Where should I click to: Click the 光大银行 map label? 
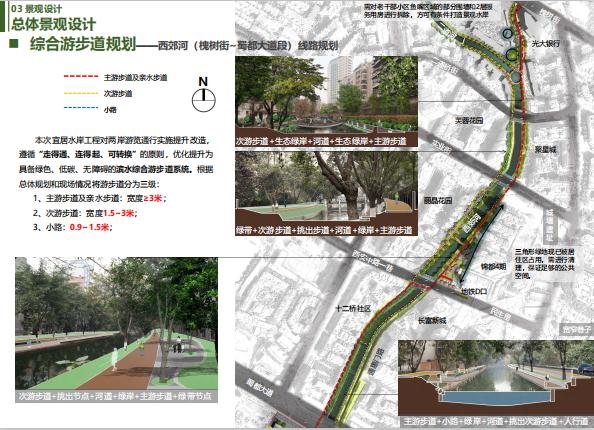(546, 44)
